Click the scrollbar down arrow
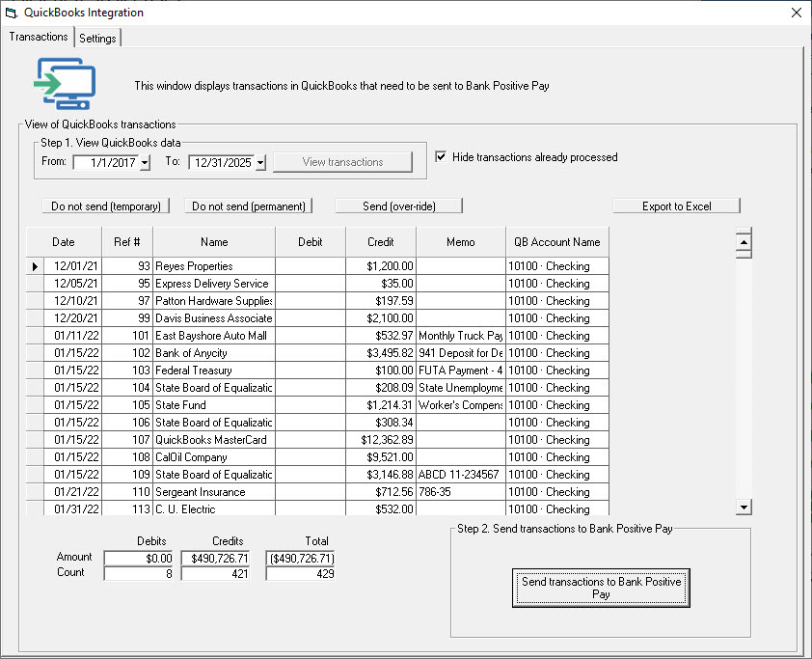 pyautogui.click(x=744, y=508)
